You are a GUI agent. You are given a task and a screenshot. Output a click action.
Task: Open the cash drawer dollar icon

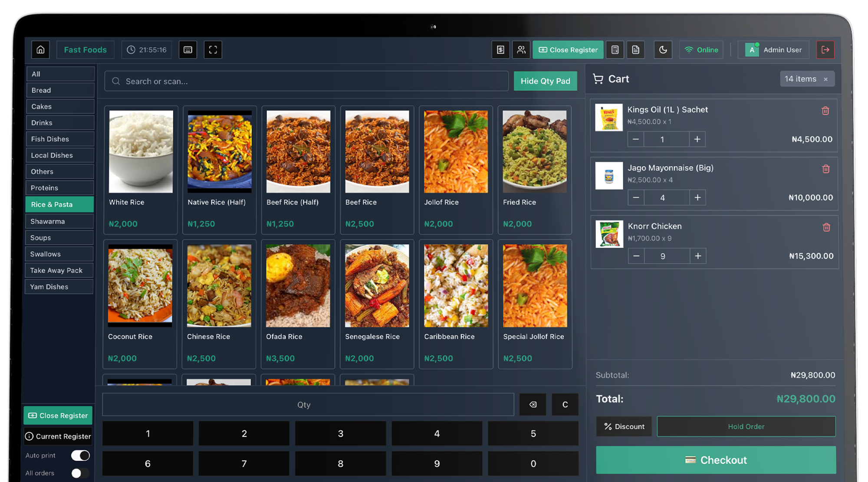pos(500,50)
